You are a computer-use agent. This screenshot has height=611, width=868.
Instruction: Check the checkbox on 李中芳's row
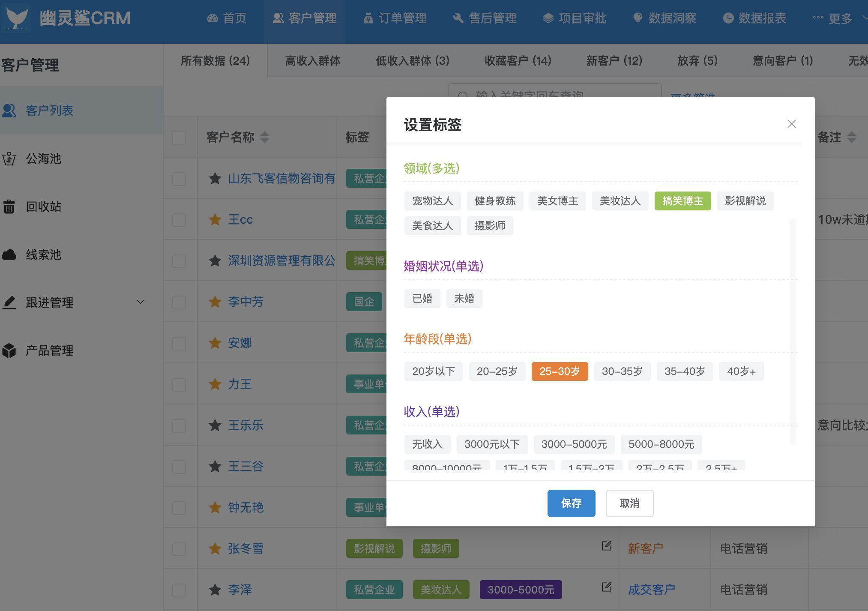(180, 301)
